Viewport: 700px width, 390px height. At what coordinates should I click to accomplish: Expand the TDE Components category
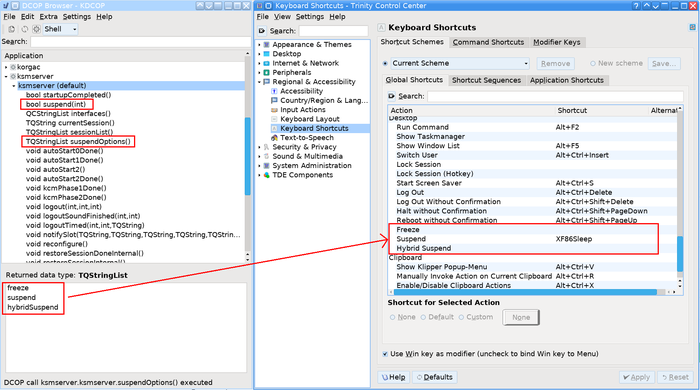pyautogui.click(x=259, y=175)
